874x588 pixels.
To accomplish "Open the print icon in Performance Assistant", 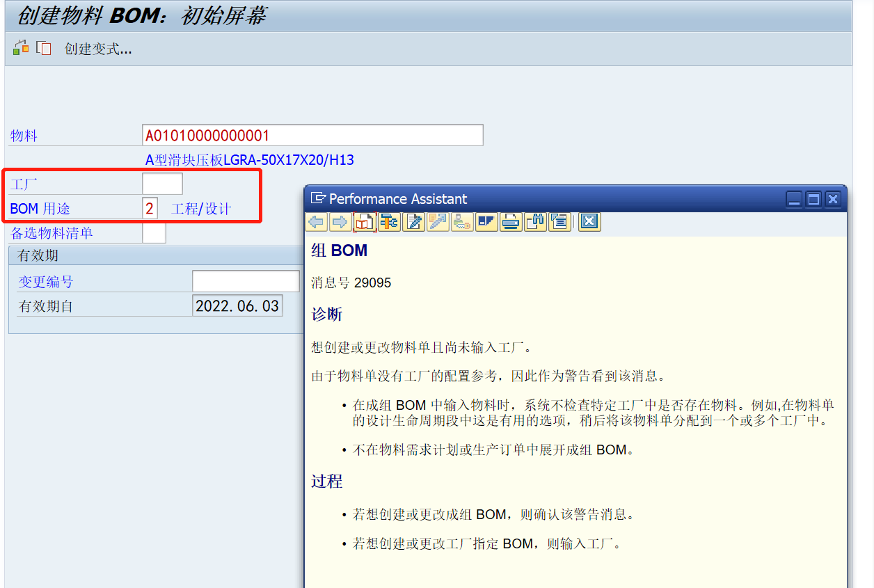I will pos(511,221).
